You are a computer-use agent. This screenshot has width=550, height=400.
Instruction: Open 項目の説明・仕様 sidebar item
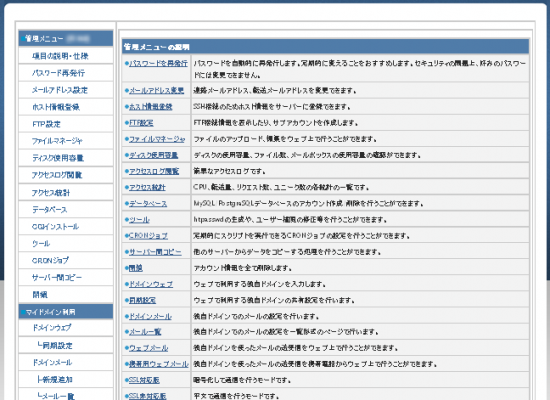[60, 56]
